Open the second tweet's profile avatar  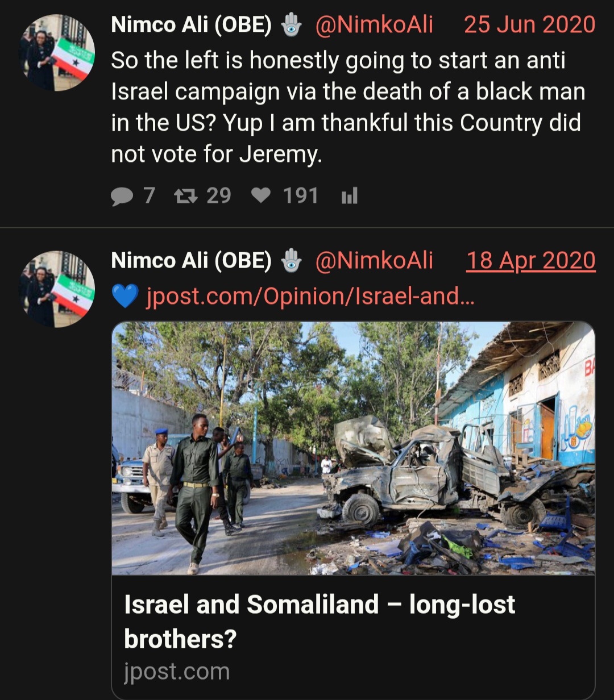57,289
